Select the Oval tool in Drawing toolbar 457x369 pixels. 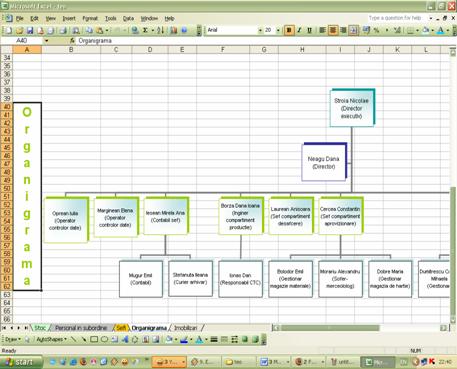click(105, 339)
